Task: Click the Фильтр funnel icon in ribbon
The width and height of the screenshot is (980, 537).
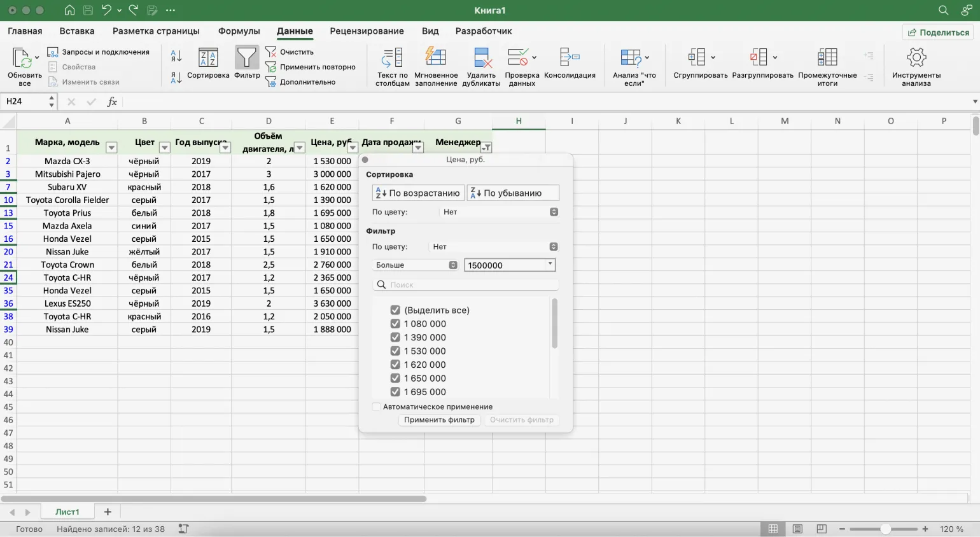Action: pyautogui.click(x=246, y=59)
